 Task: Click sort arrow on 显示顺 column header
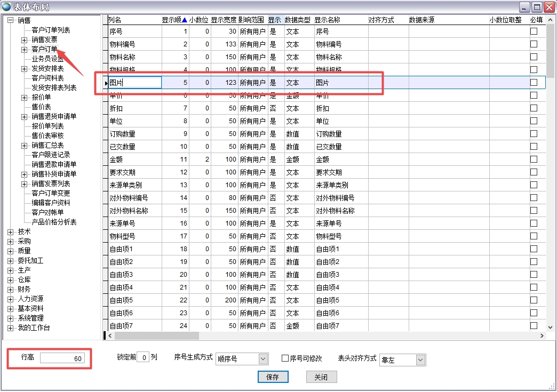point(185,20)
